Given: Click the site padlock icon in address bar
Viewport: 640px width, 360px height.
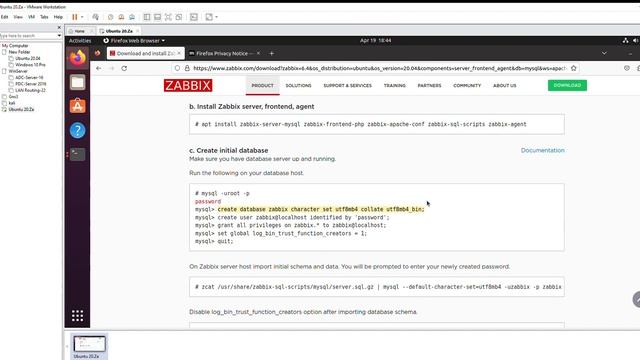Looking at the screenshot, I should click(187, 68).
